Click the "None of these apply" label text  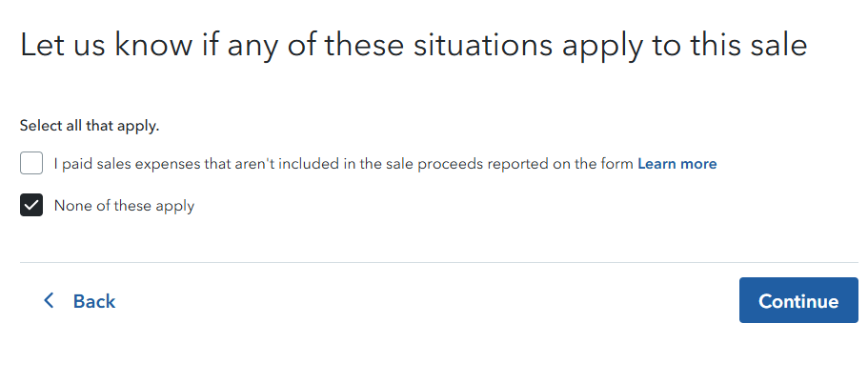point(124,205)
